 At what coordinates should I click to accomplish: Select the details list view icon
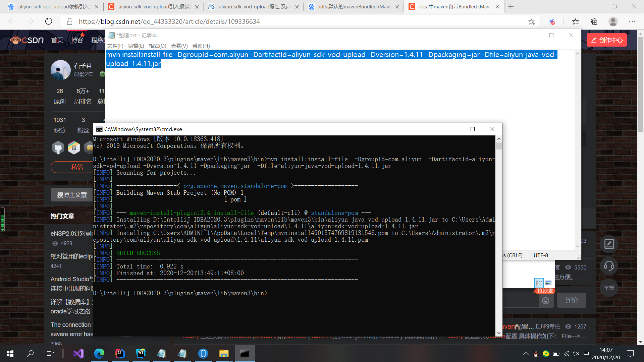[539, 283]
